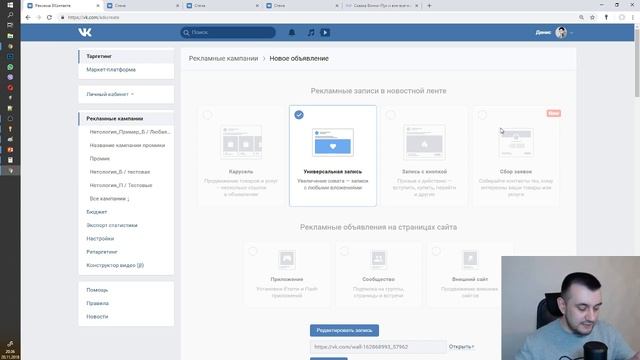Go back with the browser back arrow
Image resolution: width=640 pixels, height=360 pixels.
(x=28, y=18)
